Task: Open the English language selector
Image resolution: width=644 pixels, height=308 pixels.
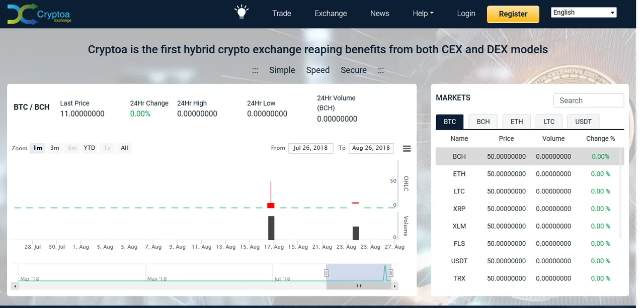Action: [584, 13]
